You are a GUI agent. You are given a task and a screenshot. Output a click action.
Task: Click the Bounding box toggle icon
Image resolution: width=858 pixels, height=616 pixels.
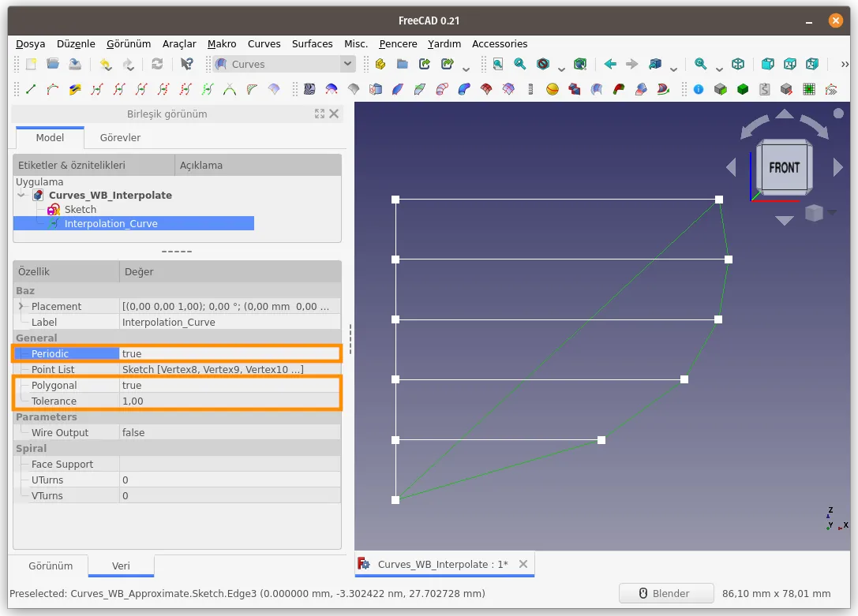click(x=580, y=64)
